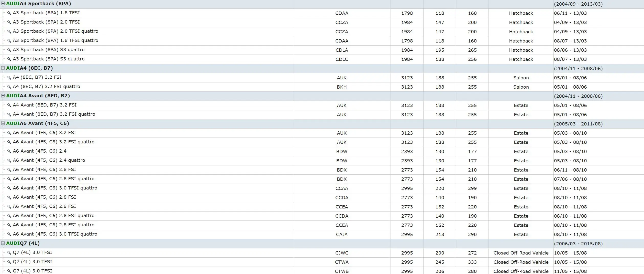Collapse the AUDI A6 Avant (4F5, C6) group
This screenshot has height=274, width=644.
pos(3,123)
